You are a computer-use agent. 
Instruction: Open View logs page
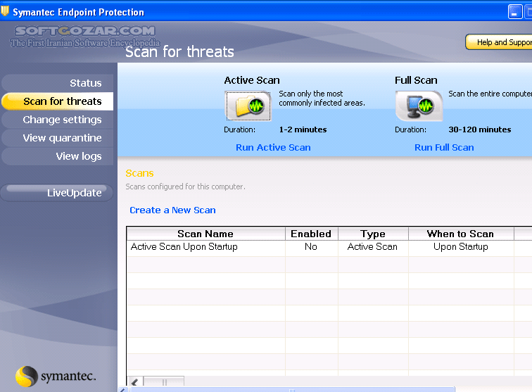coord(57,156)
